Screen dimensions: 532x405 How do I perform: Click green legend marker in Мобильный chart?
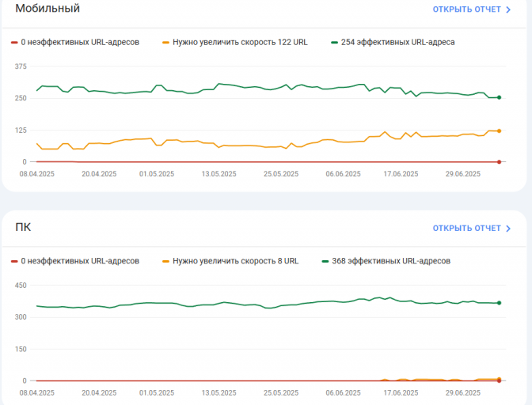coord(334,43)
